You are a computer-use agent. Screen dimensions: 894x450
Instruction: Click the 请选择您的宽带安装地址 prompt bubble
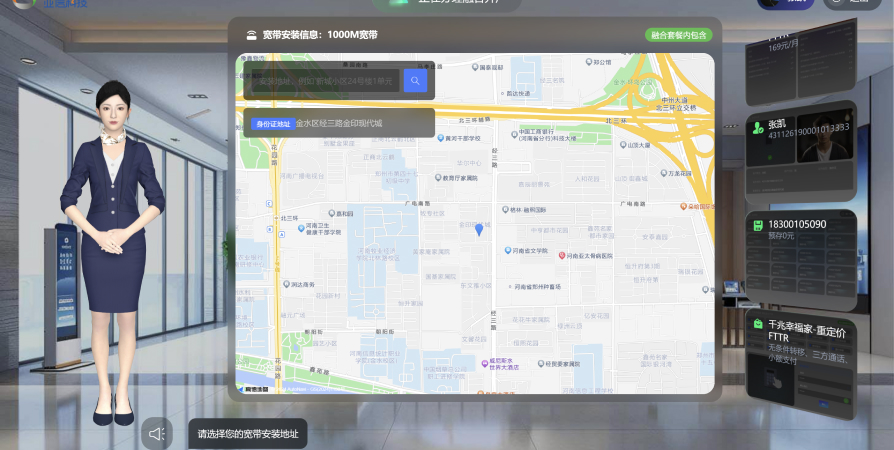coord(247,434)
